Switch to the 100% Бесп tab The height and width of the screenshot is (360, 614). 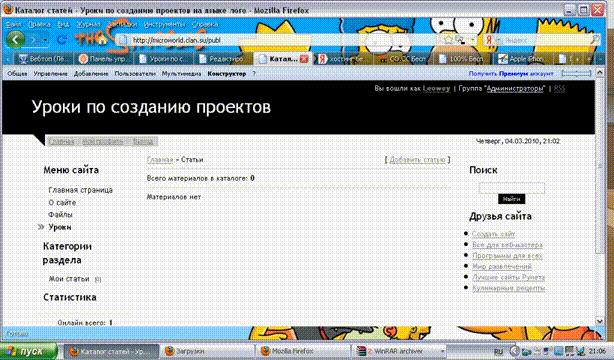pyautogui.click(x=463, y=59)
